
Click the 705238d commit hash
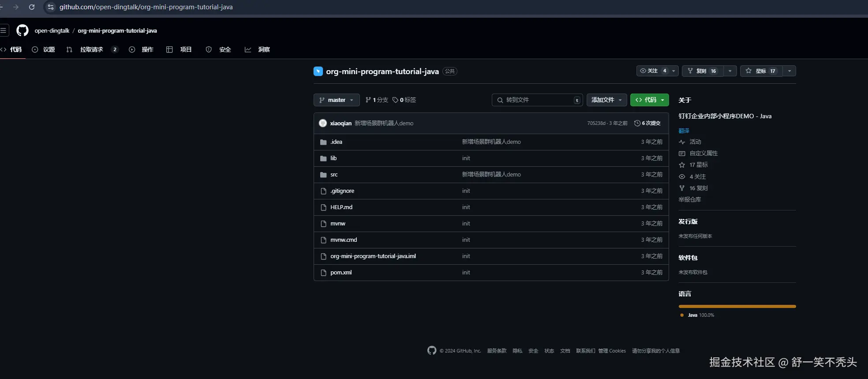[x=596, y=123]
